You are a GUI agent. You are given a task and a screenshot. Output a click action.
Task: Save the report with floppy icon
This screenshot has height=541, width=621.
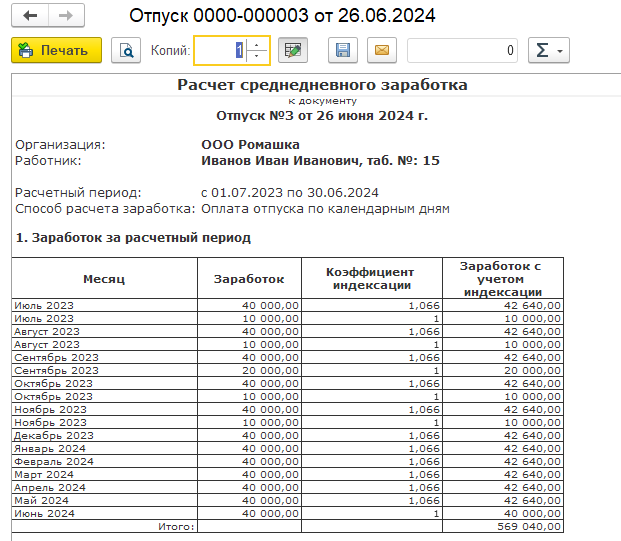343,50
